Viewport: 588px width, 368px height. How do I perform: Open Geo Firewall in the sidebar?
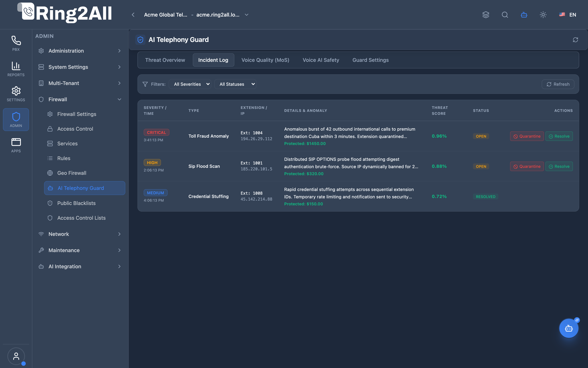tap(85, 173)
